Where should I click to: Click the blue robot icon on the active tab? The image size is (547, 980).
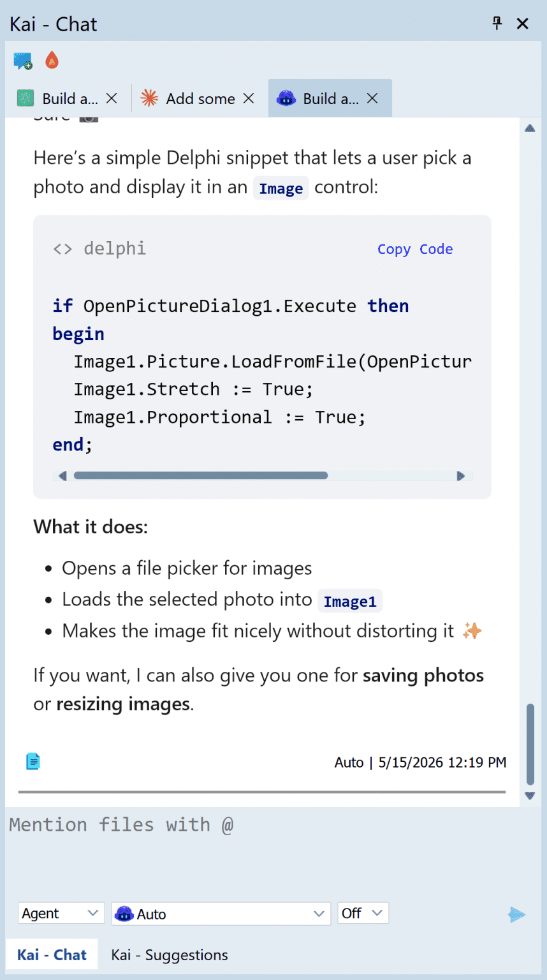point(286,98)
